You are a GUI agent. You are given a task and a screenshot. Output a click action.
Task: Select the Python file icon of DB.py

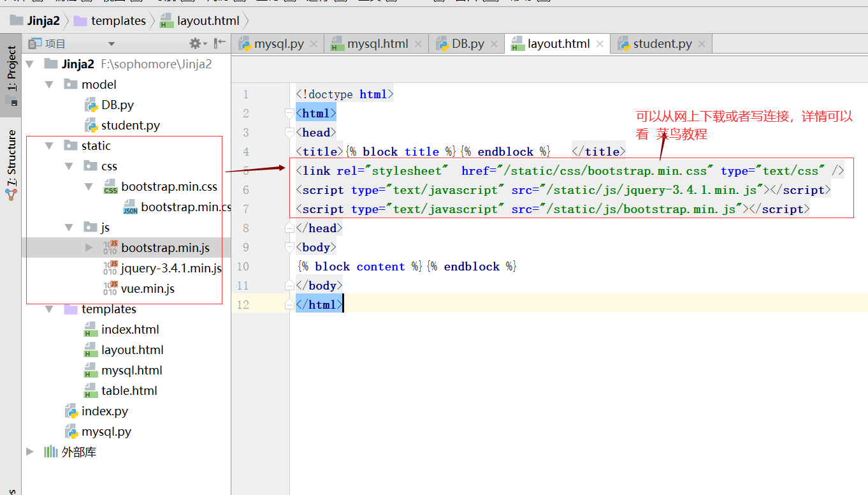point(92,104)
